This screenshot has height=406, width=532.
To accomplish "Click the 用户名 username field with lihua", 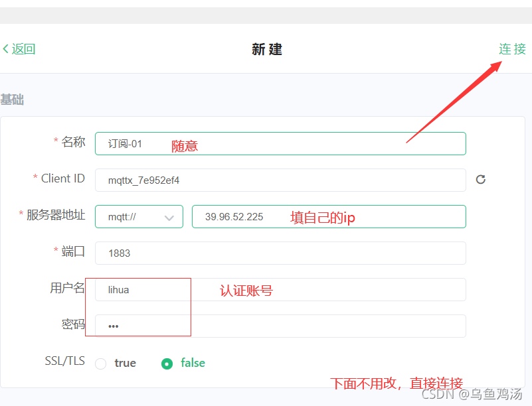I will coord(280,290).
